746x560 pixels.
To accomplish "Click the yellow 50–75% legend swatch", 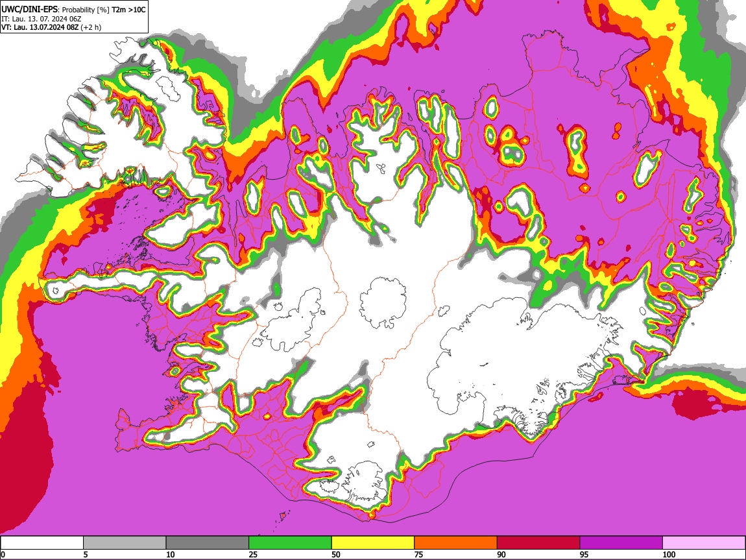I will [373, 542].
